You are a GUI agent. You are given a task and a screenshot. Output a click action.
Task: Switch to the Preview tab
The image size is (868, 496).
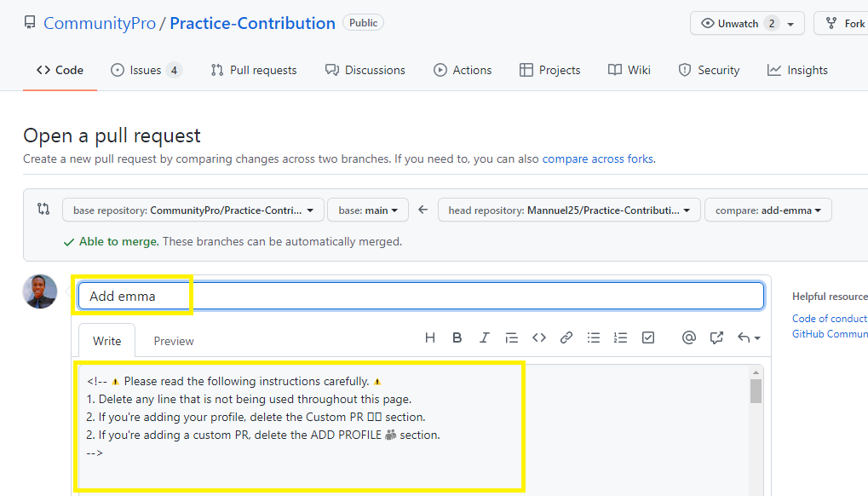click(x=173, y=340)
